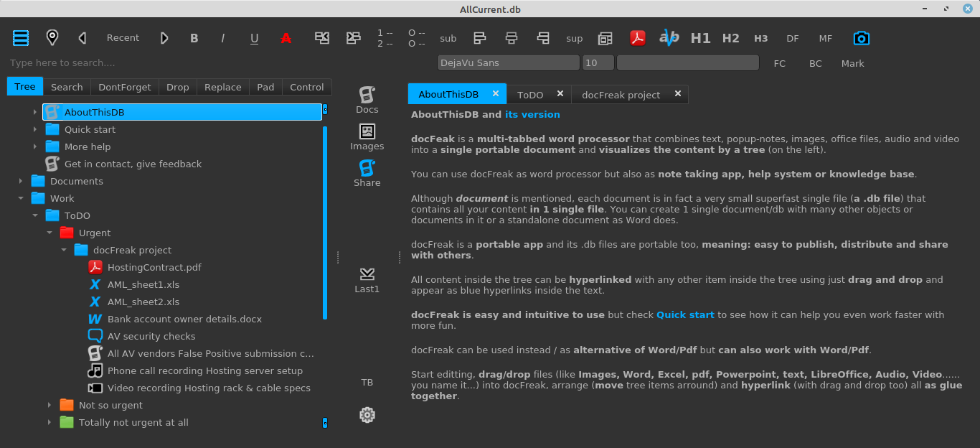Insert a bulleted list
The image size is (980, 448).
[x=416, y=38]
